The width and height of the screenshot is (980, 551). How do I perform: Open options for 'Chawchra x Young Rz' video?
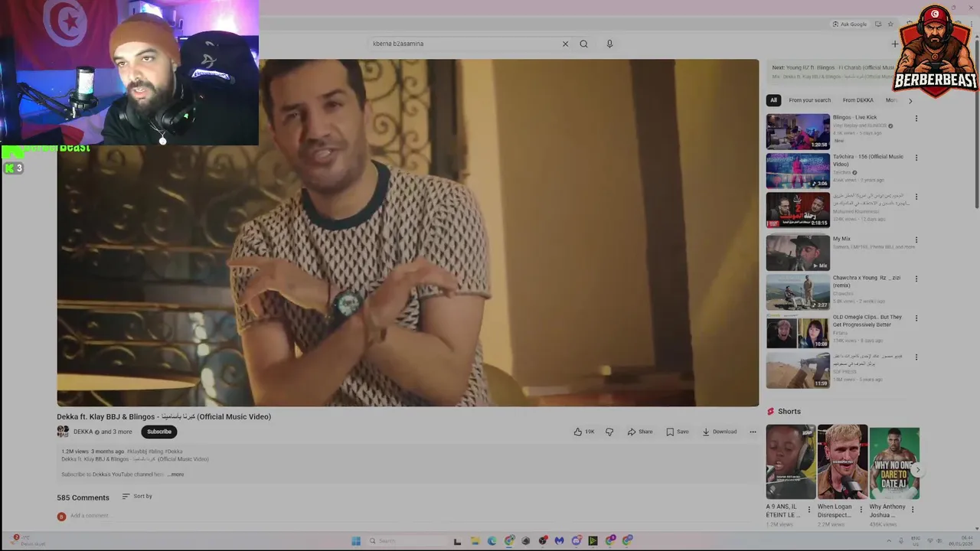(916, 279)
